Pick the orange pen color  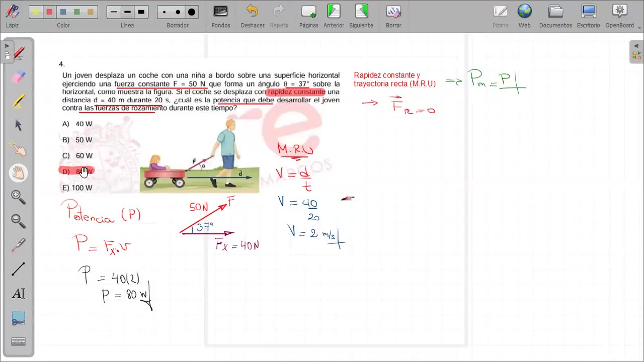coord(91,12)
